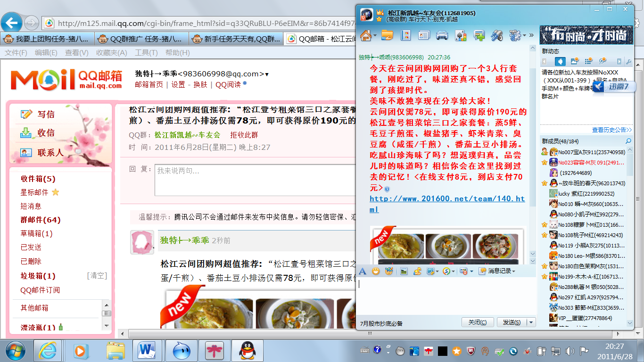Click the share music icon
Screen dimensions: 644x362
tap(417, 271)
